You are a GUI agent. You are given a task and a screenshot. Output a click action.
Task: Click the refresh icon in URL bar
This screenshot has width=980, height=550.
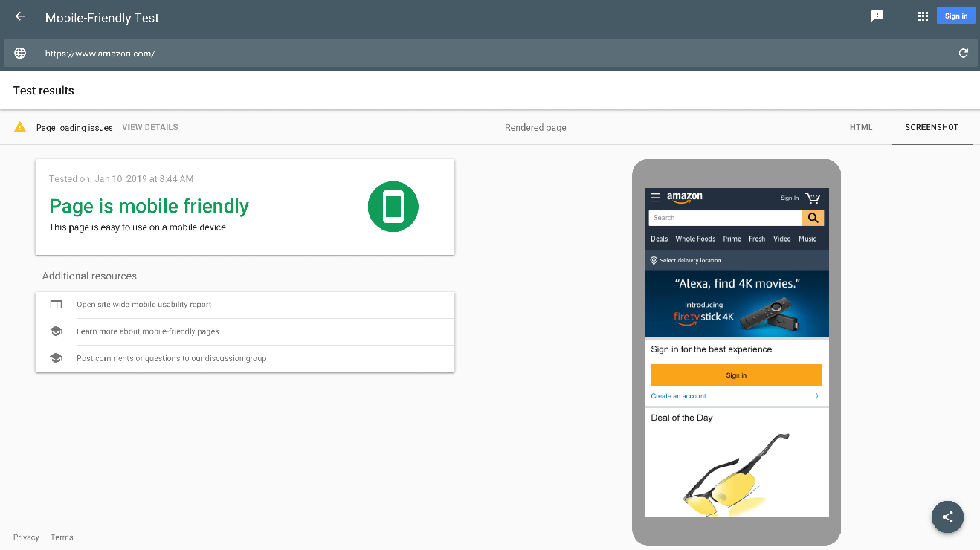click(x=964, y=53)
